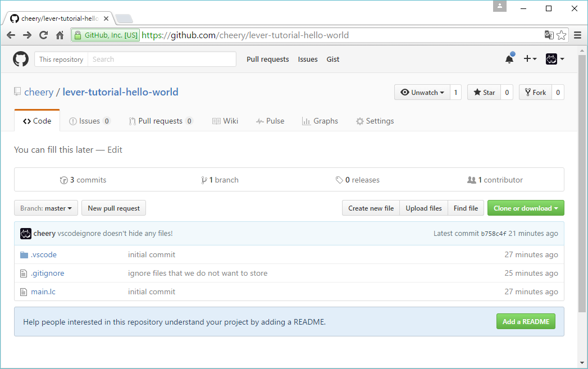Open the notifications bell
The image size is (588, 369).
click(509, 59)
